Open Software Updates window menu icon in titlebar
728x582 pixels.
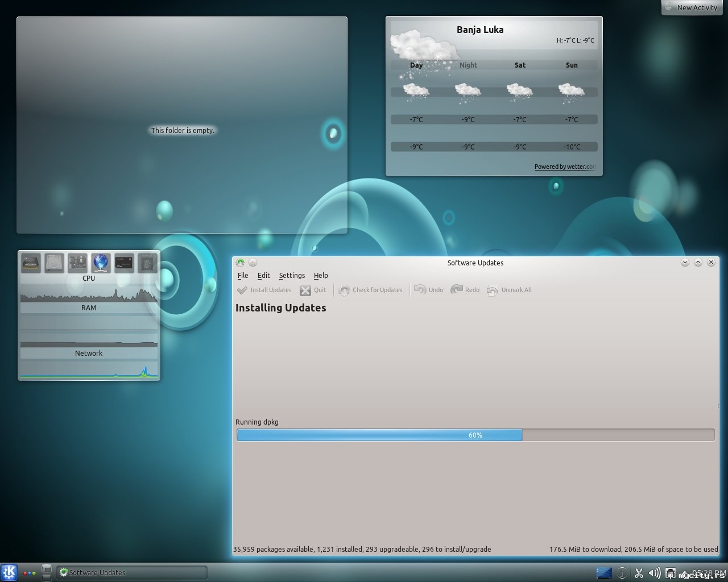point(240,263)
